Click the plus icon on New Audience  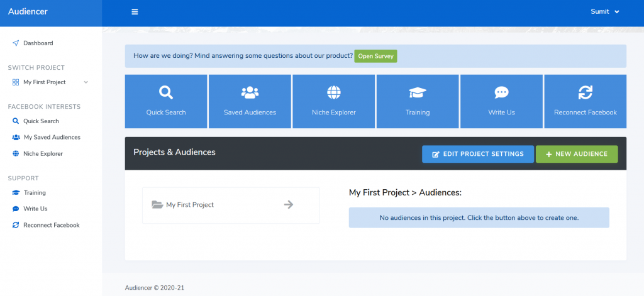point(548,155)
